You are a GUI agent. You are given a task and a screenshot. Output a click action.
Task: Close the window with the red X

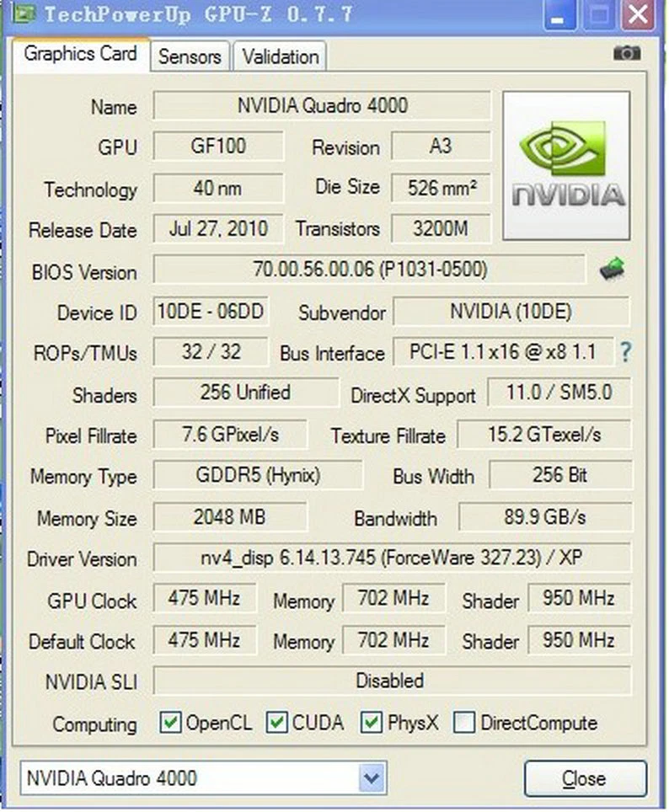click(x=639, y=14)
